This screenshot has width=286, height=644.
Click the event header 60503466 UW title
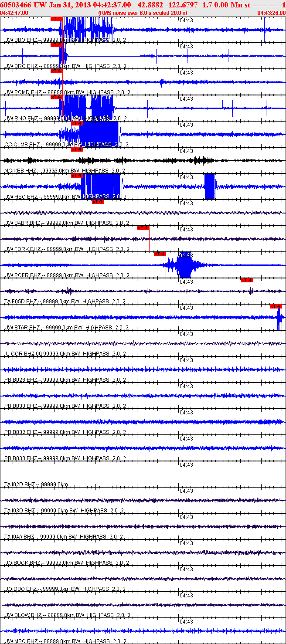(x=143, y=5)
